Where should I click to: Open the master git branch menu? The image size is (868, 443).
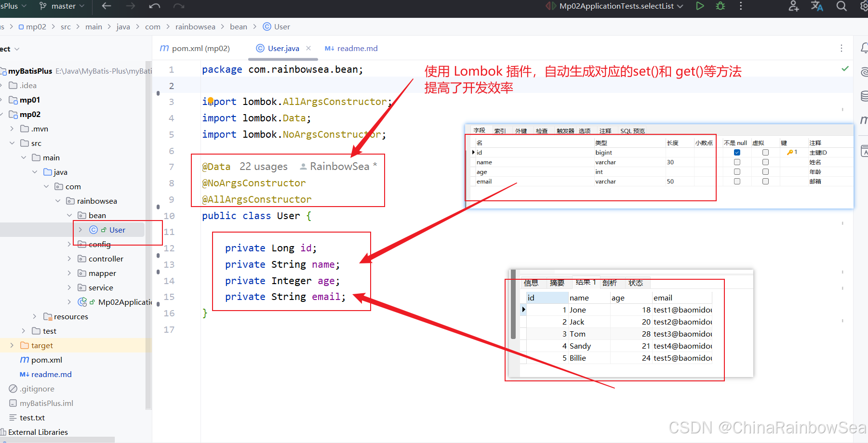click(62, 6)
